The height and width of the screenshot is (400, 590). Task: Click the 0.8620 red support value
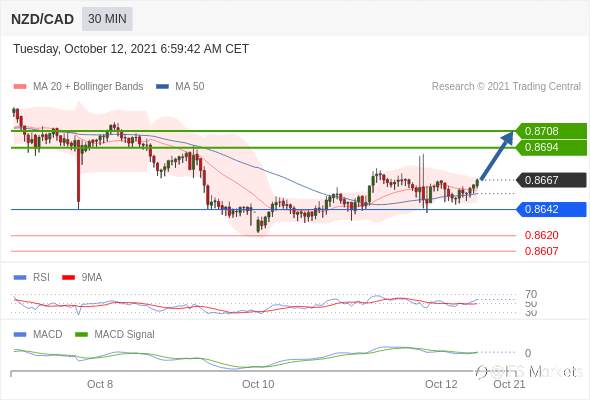coord(541,235)
